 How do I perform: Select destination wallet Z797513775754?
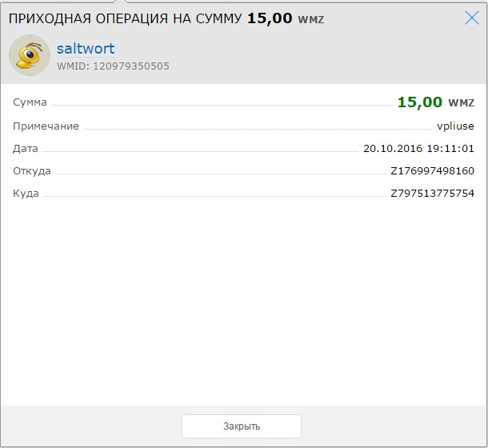[432, 194]
